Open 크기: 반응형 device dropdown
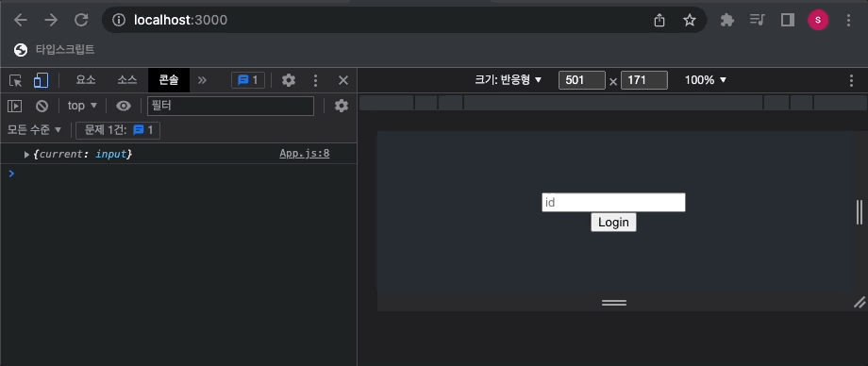This screenshot has height=366, width=868. 508,80
